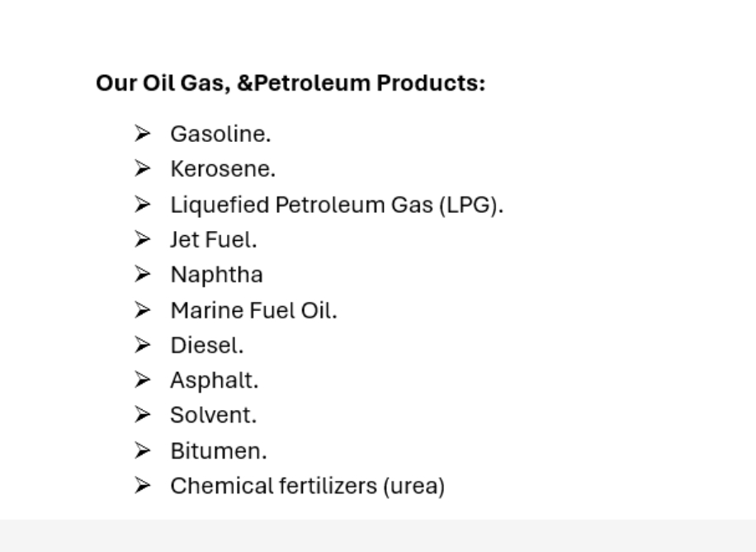
Task: Click the Marine Fuel Oil text
Action: tap(253, 311)
